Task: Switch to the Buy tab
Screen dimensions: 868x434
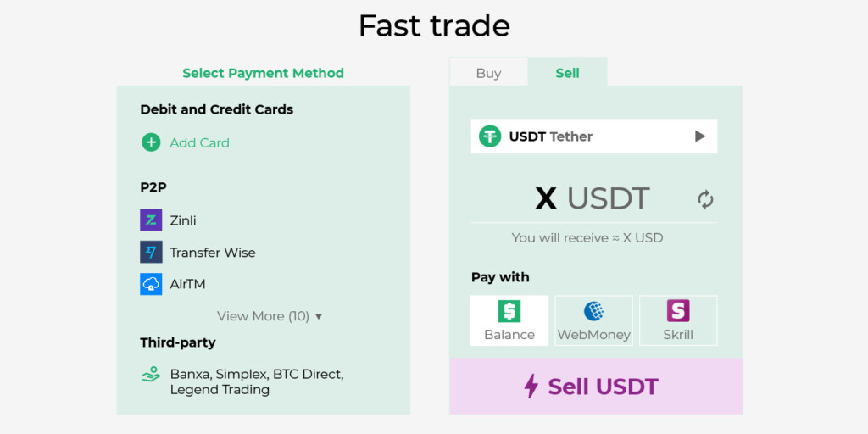Action: tap(488, 73)
